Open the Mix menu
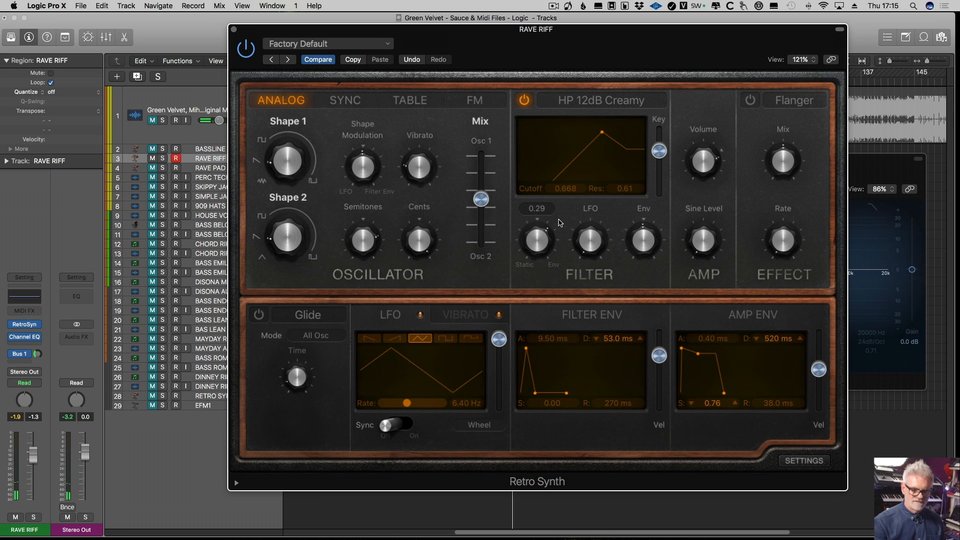This screenshot has width=960, height=540. tap(219, 6)
